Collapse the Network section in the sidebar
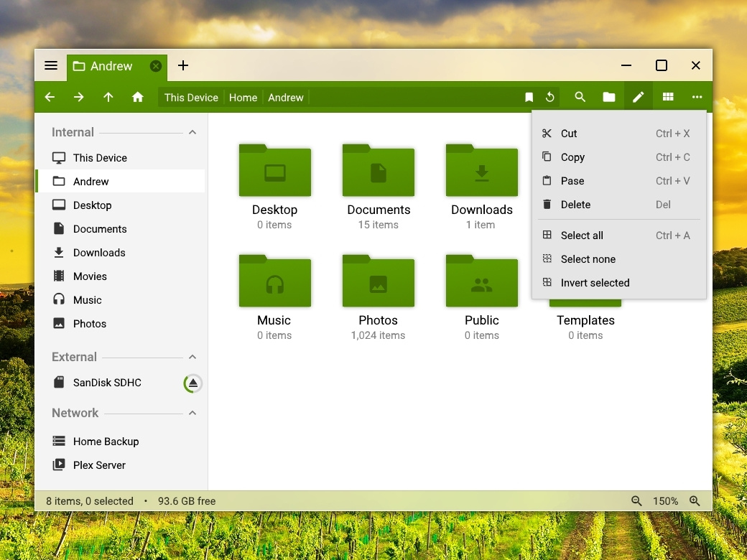This screenshot has height=560, width=747. click(192, 413)
